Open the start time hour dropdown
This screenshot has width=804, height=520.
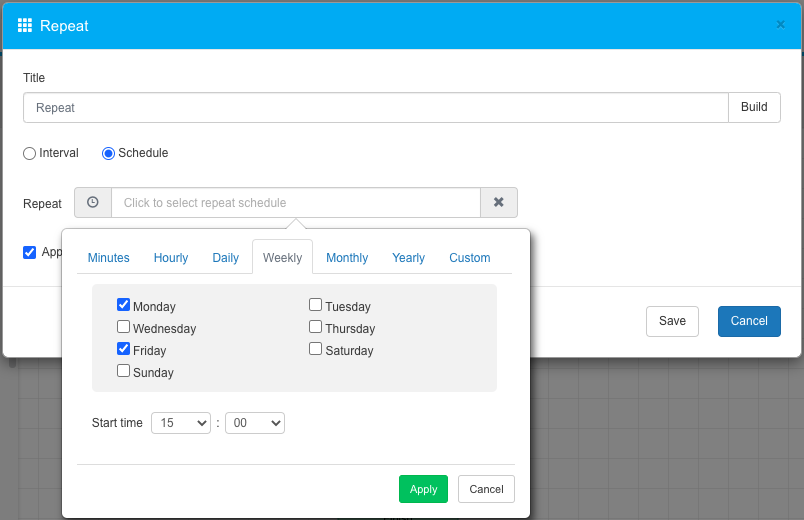click(180, 423)
